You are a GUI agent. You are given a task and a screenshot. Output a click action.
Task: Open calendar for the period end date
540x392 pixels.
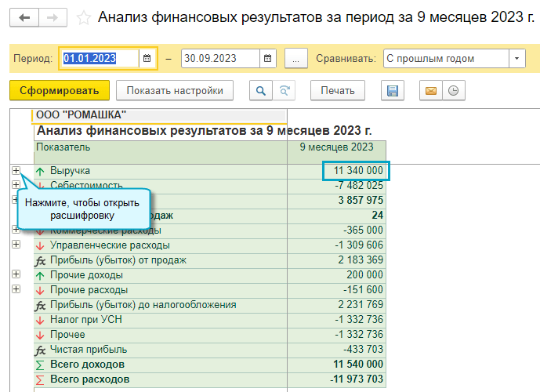pos(268,58)
